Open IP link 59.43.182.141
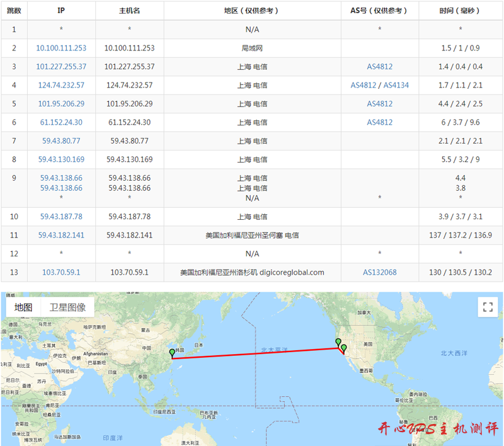Screen dimensions: 504x446 pyautogui.click(x=61, y=235)
